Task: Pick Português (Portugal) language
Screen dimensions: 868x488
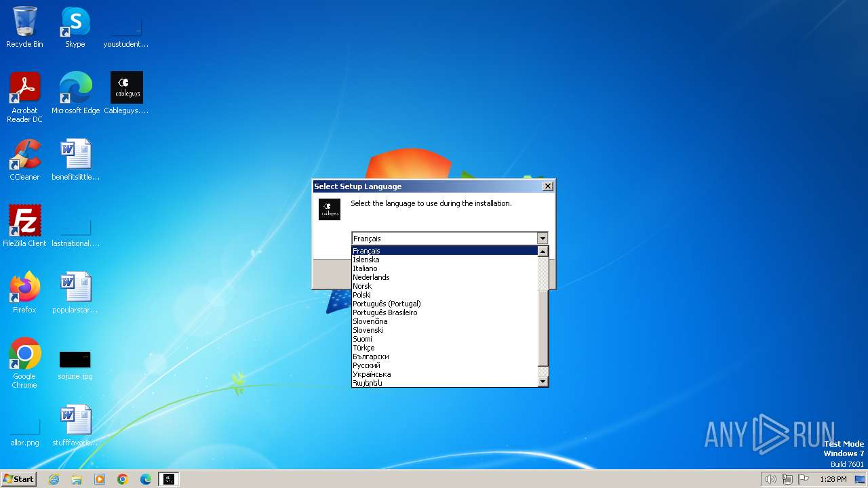Action: click(x=444, y=304)
